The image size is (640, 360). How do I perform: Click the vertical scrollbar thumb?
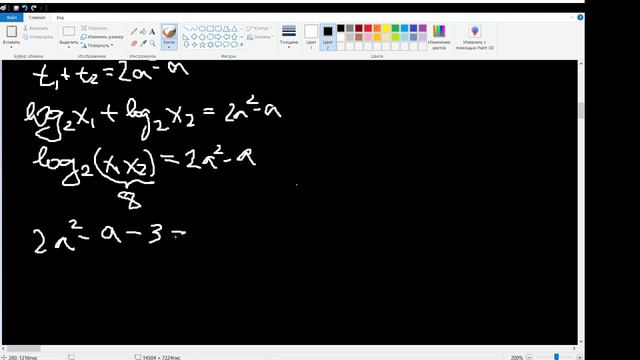[x=581, y=111]
